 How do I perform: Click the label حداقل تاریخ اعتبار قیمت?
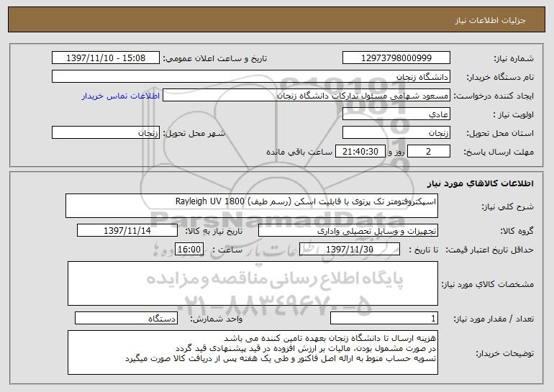click(490, 250)
